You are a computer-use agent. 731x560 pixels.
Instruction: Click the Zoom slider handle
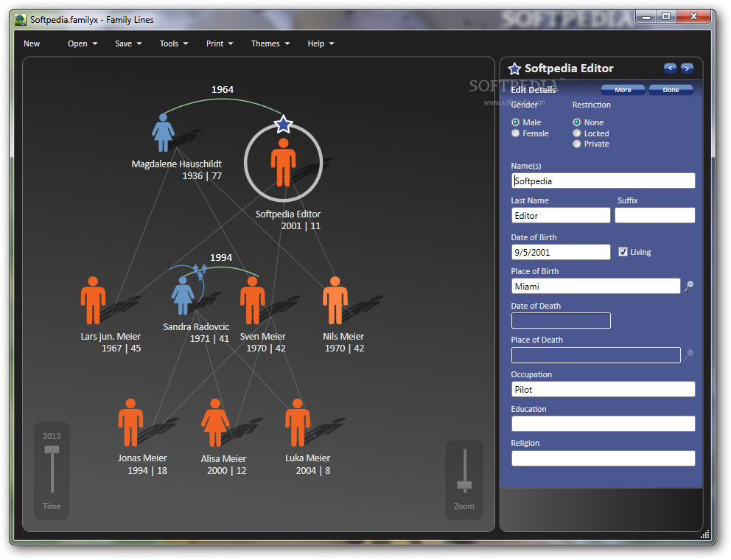464,486
